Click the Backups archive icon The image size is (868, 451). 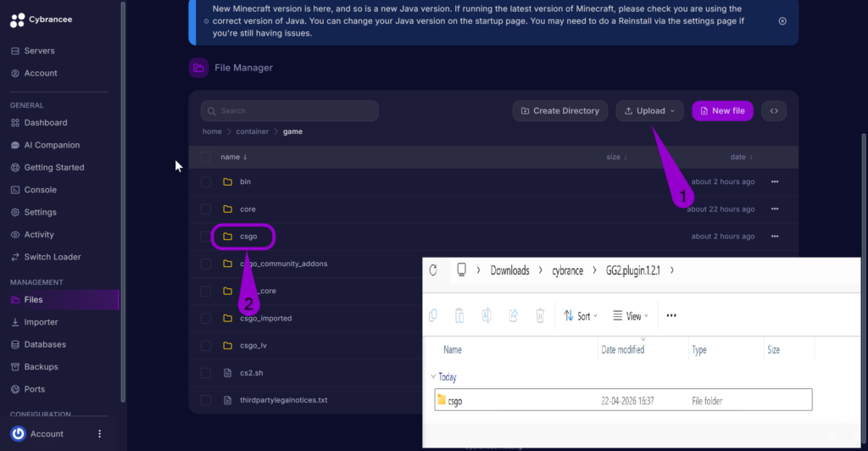[15, 367]
